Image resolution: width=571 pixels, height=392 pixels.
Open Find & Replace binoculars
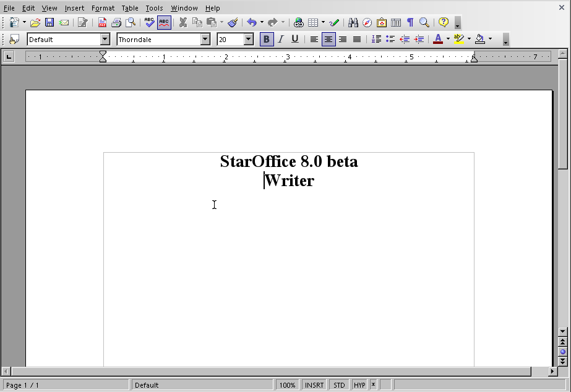pos(353,22)
